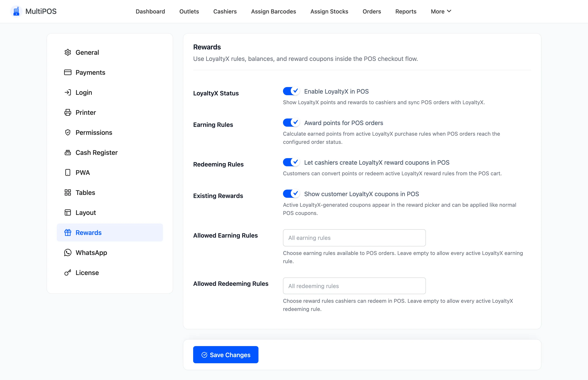Open the All redeeming rules selector
The height and width of the screenshot is (380, 588).
pyautogui.click(x=354, y=286)
